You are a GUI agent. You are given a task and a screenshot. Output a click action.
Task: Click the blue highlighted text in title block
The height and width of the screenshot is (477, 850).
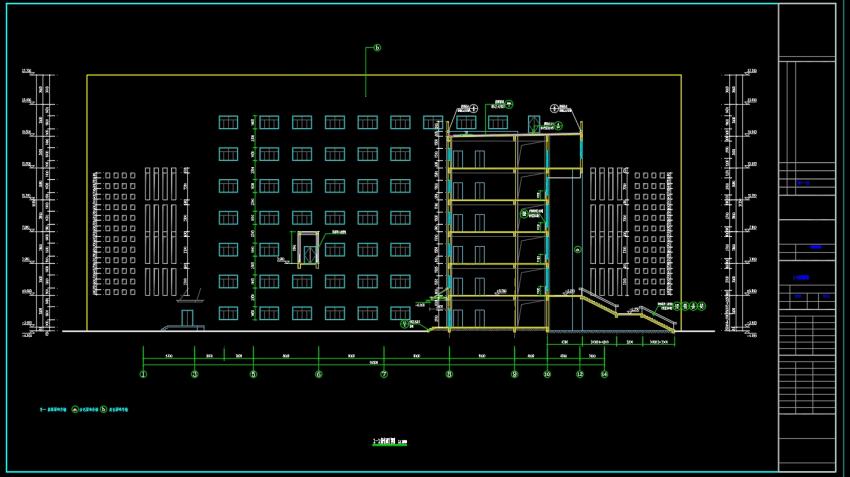pyautogui.click(x=815, y=247)
